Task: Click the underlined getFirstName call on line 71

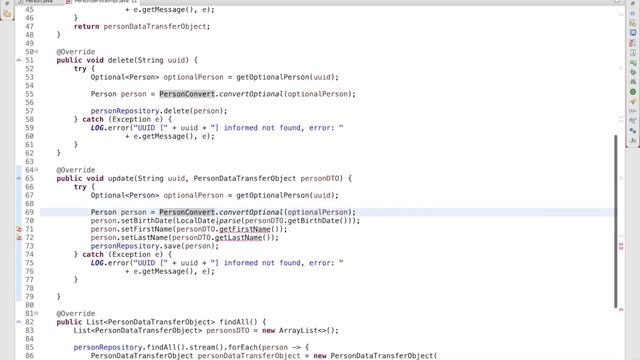Action: click(245, 229)
